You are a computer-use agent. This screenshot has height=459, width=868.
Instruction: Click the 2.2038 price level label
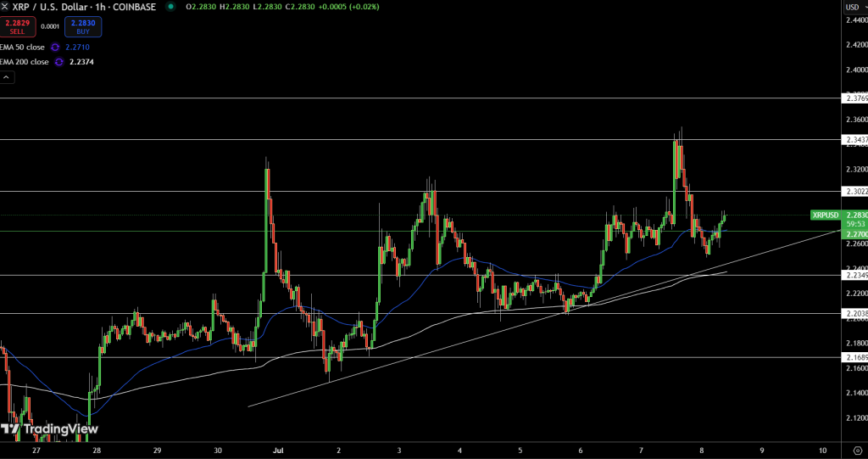(854, 313)
